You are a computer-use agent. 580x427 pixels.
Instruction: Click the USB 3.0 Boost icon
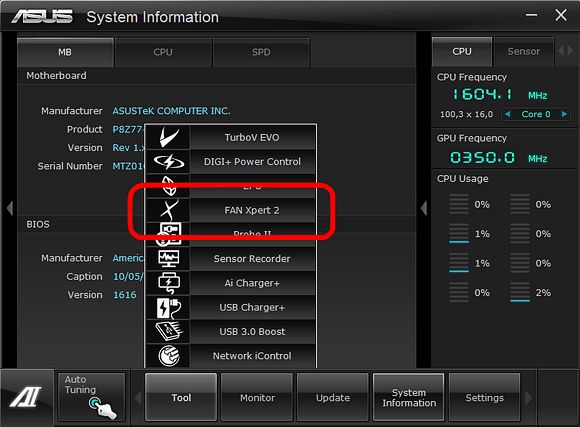coord(169,331)
